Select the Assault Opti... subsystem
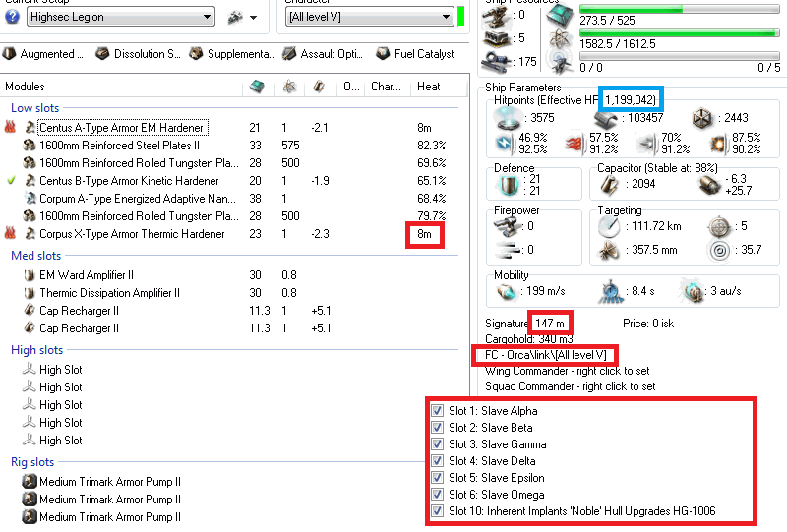 click(x=323, y=54)
